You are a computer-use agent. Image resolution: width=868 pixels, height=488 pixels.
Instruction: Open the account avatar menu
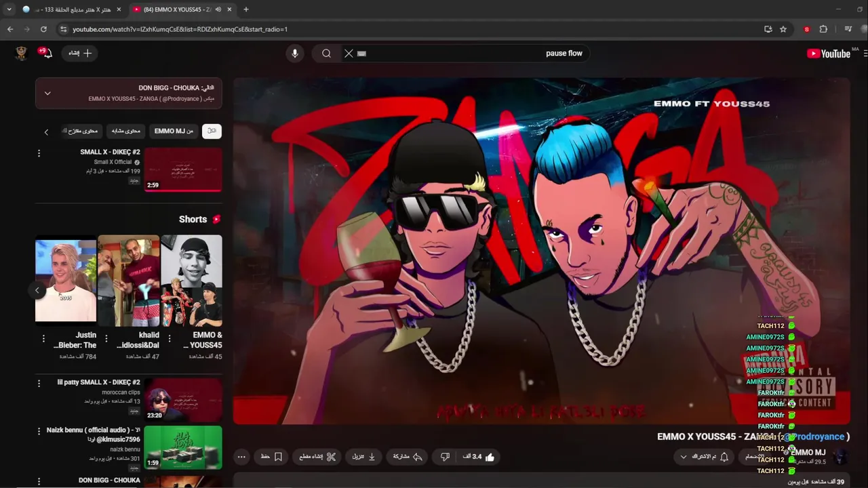point(21,54)
